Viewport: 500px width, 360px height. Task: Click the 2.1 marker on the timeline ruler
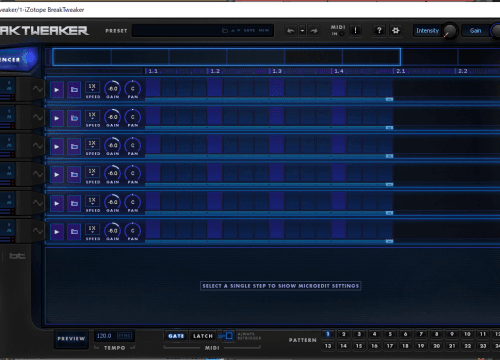[x=400, y=71]
